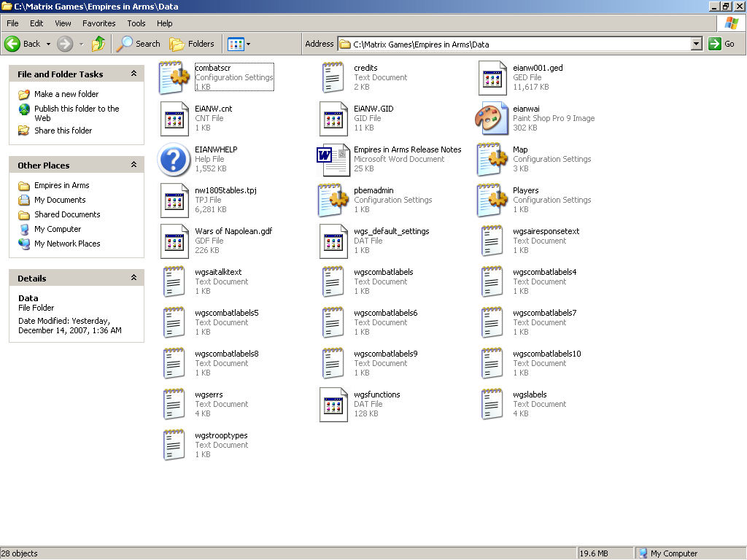This screenshot has height=560, width=747.
Task: Open the View menu
Action: [x=63, y=23]
